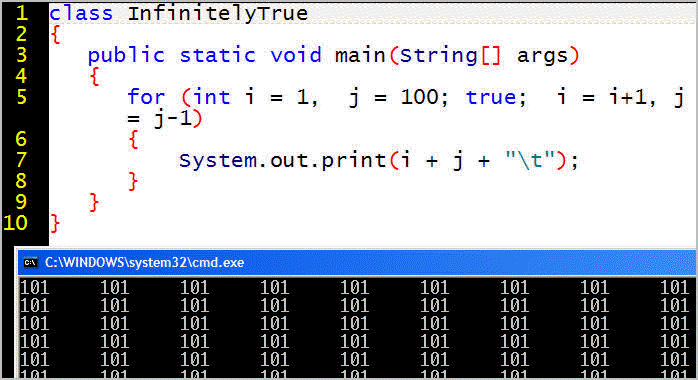Viewport: 698px width, 380px height.
Task: Place cursor on class name InfinitelyTrue
Action: (x=218, y=13)
